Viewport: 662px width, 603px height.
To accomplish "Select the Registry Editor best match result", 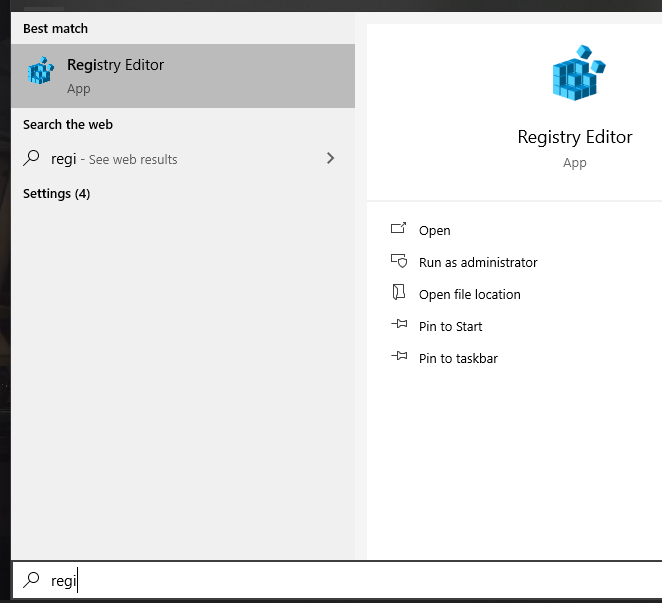I will (183, 76).
